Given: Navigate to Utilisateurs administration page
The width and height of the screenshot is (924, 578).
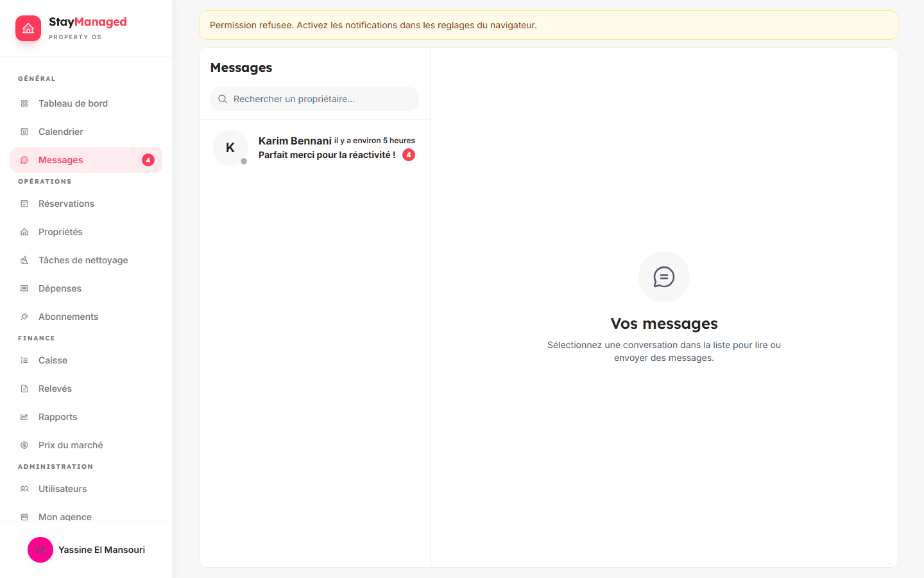Looking at the screenshot, I should (62, 489).
